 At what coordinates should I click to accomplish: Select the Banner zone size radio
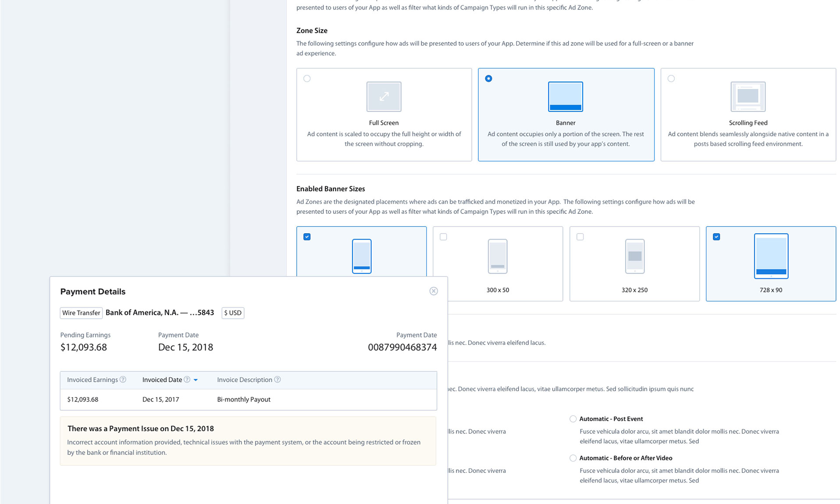click(488, 78)
